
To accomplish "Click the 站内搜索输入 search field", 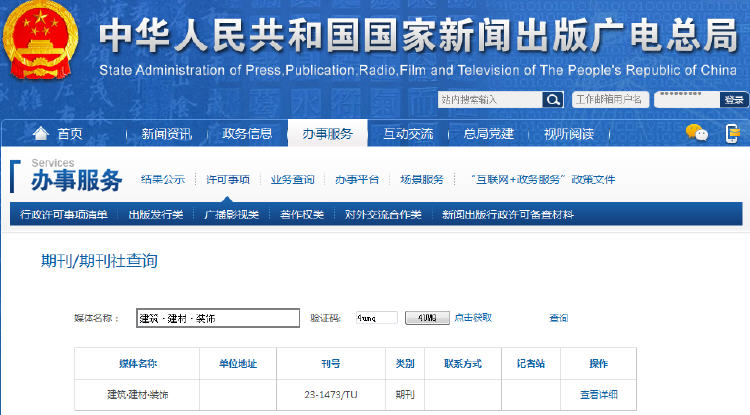I will click(x=490, y=99).
